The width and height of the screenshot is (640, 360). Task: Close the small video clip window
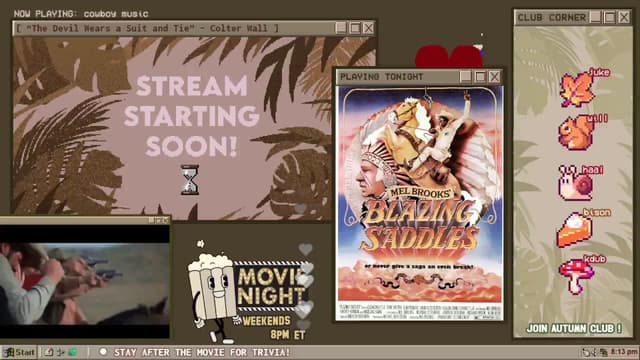166,220
